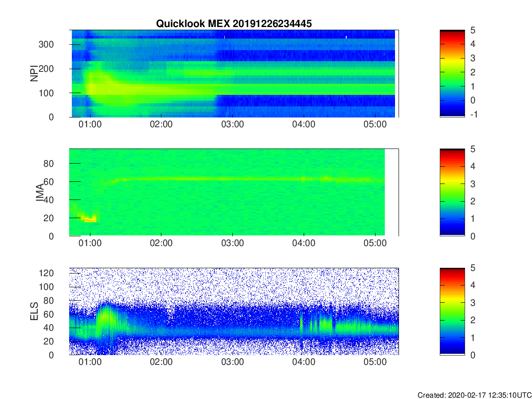Click the "05:00" tick under the NPI plot

[x=376, y=124]
